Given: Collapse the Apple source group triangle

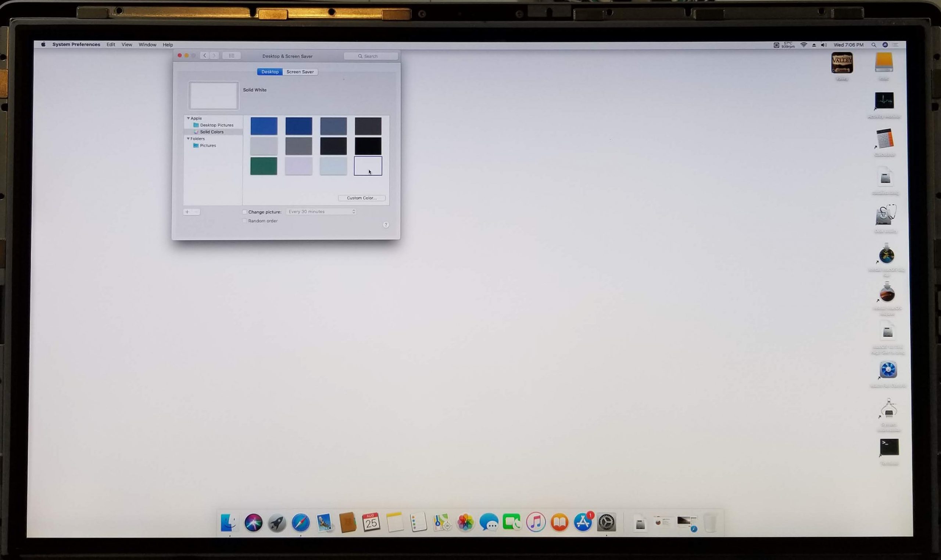Looking at the screenshot, I should 189,118.
